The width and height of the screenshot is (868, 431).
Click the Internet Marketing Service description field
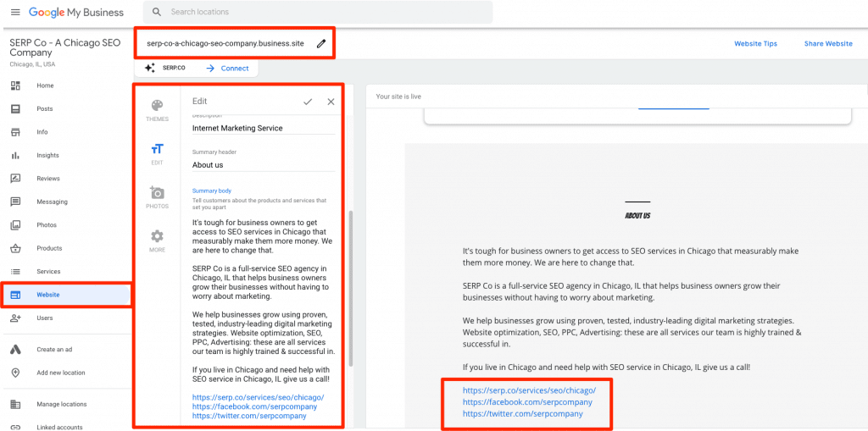[264, 128]
